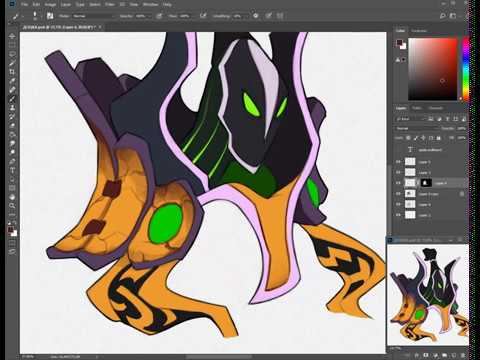
Task: Select the Brush tool in the toolbox
Action: point(12,99)
